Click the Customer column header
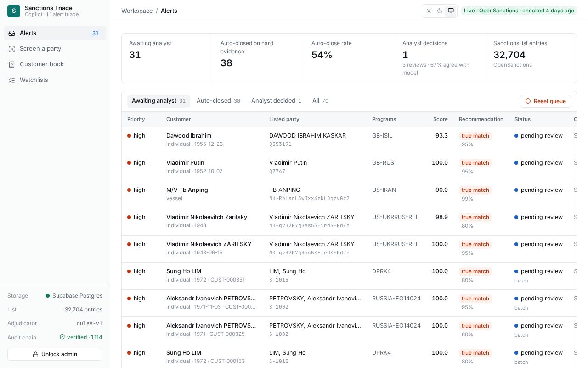The image size is (588, 368). (x=178, y=119)
